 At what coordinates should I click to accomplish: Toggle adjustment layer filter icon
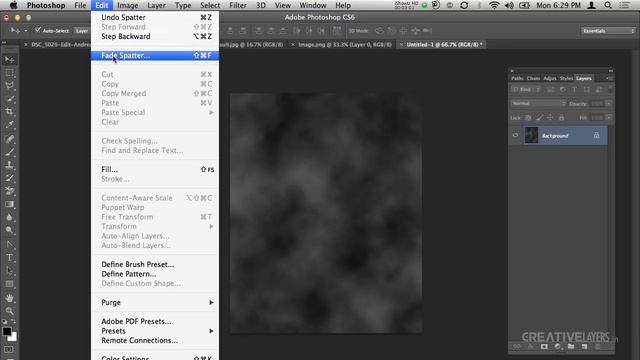[x=562, y=89]
